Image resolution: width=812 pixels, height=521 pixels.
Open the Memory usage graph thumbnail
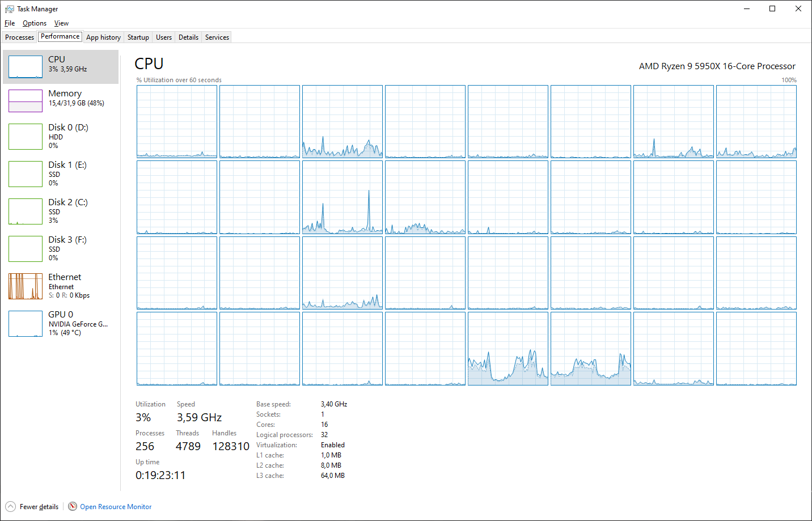click(26, 101)
